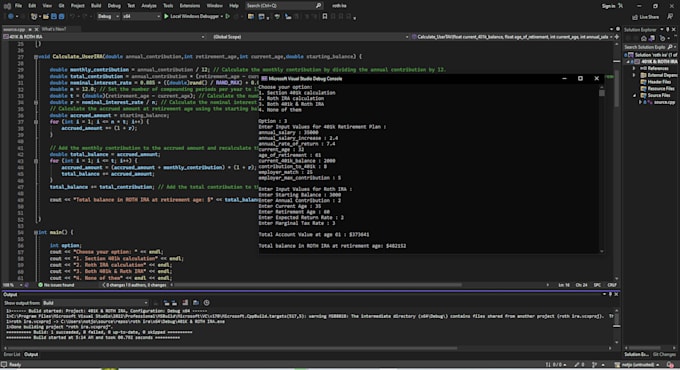Image resolution: width=680 pixels, height=370 pixels.
Task: Pin the Solution Explorer panel
Action: [668, 29]
